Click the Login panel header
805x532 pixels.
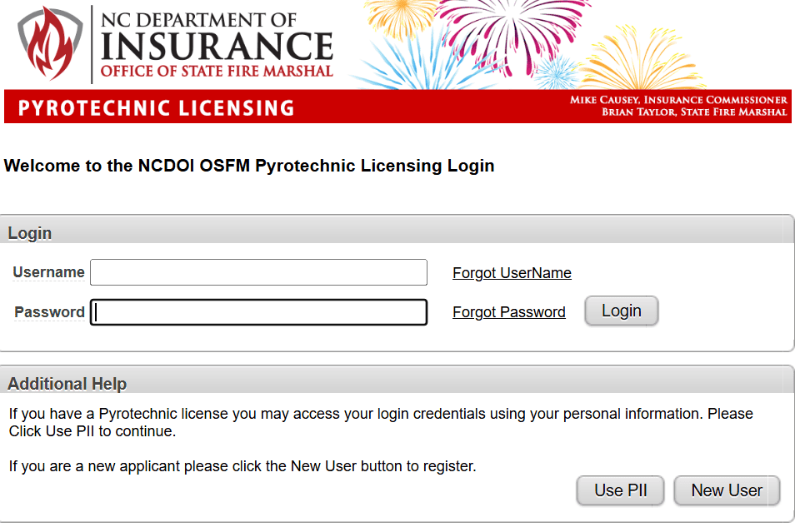[30, 233]
